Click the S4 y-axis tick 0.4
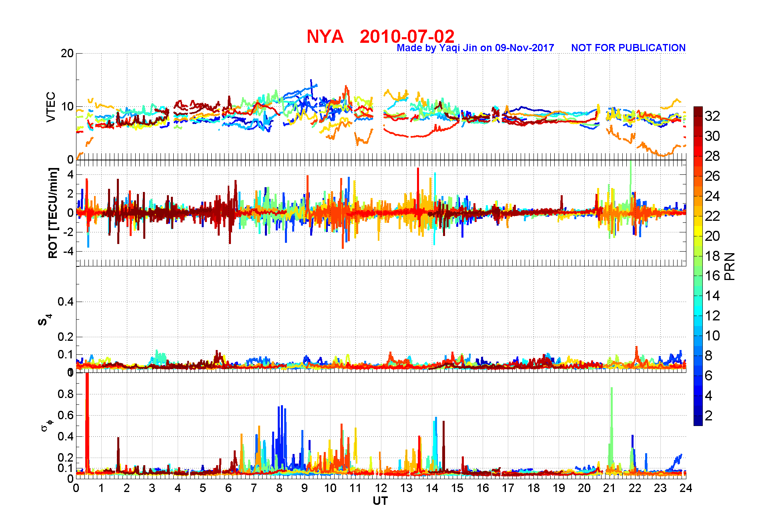This screenshot has width=762, height=532. (x=66, y=302)
